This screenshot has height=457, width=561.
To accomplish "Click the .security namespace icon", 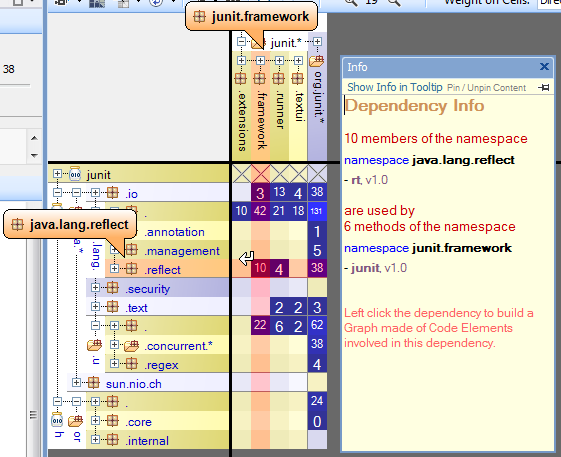I will [113, 287].
